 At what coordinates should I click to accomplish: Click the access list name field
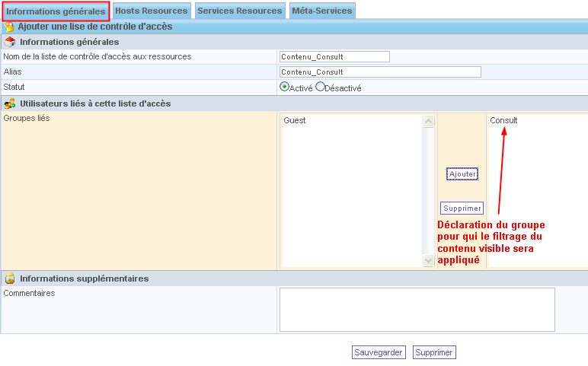(334, 56)
